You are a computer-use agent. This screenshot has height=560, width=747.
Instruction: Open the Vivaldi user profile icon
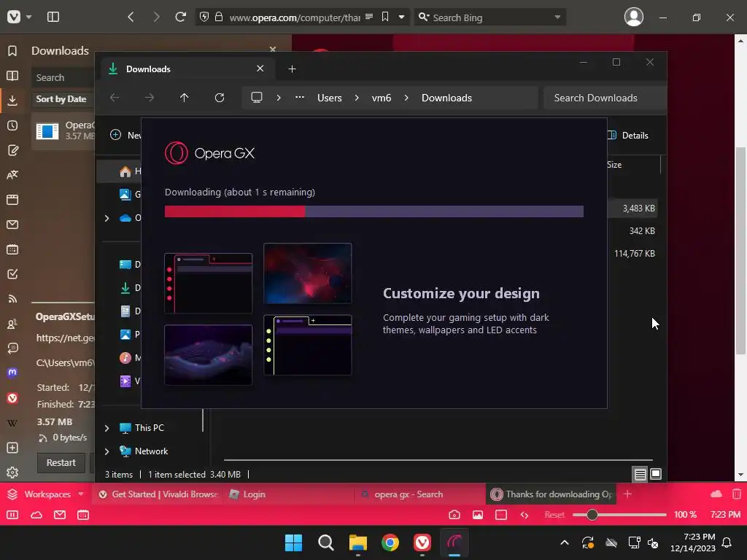(634, 17)
